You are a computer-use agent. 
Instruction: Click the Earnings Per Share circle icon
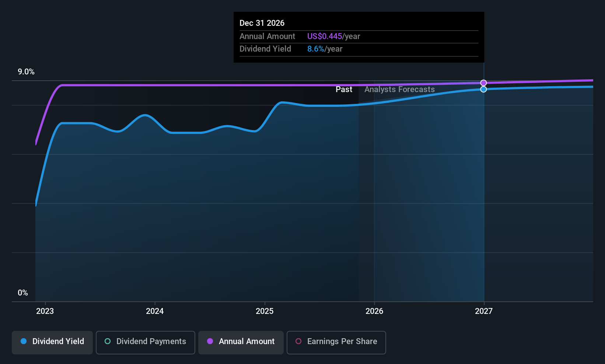[x=298, y=342]
